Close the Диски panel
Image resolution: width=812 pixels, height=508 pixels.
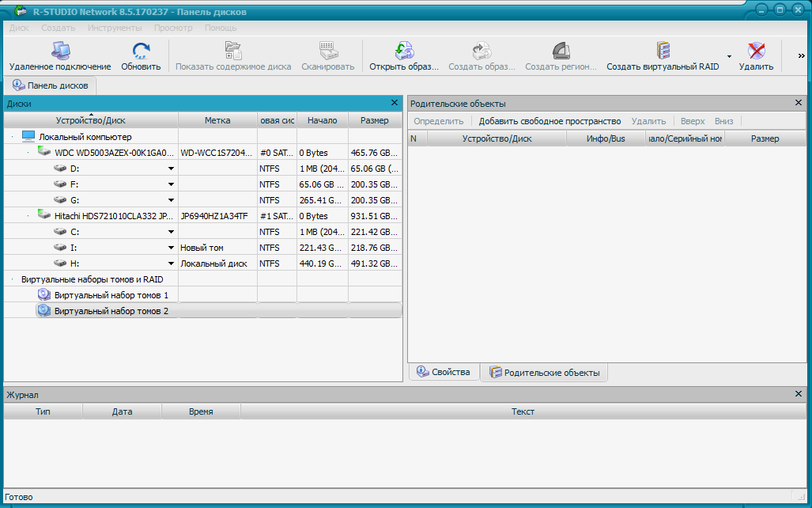[x=395, y=103]
